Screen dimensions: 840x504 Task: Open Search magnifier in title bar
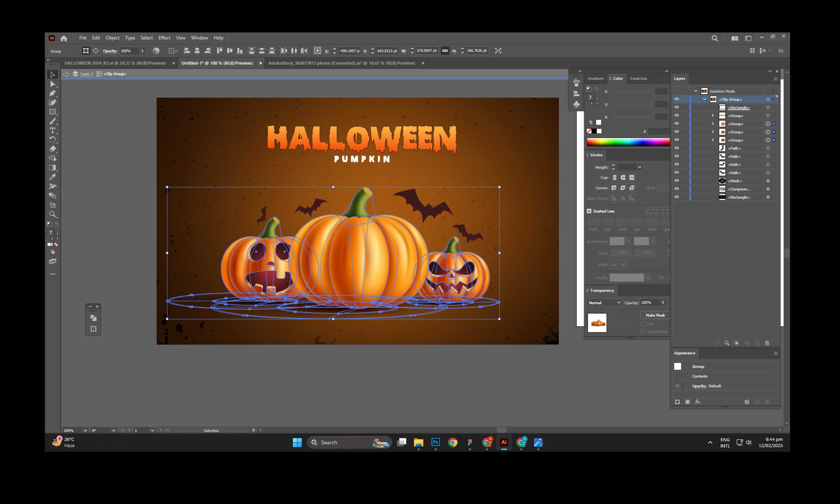(715, 38)
